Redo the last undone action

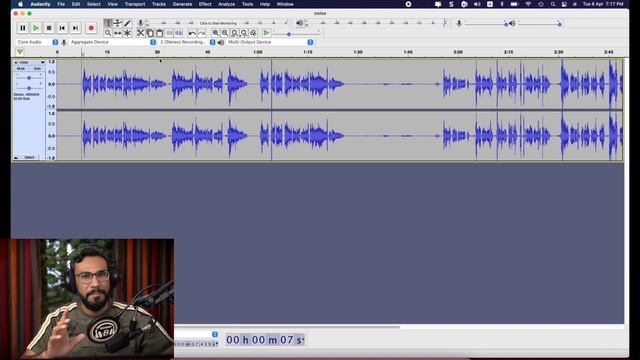click(x=202, y=33)
